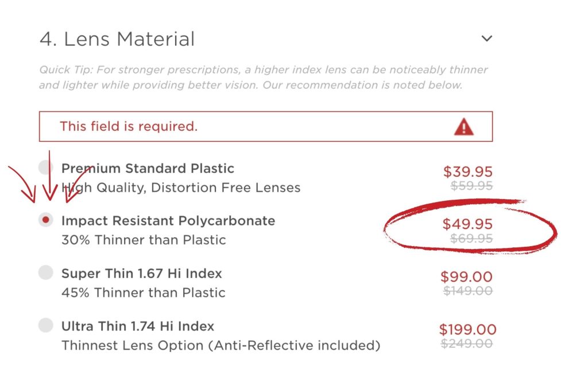Select the Premium Standard Plastic radio button

(45, 166)
